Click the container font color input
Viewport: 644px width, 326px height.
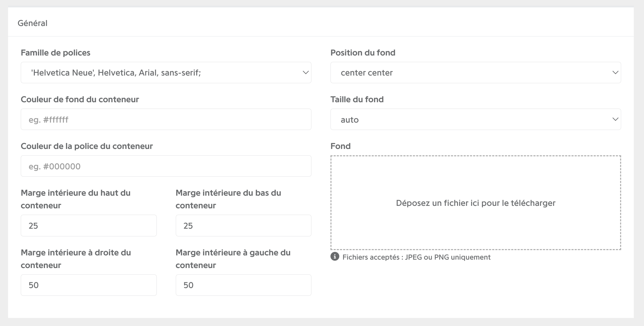[166, 166]
